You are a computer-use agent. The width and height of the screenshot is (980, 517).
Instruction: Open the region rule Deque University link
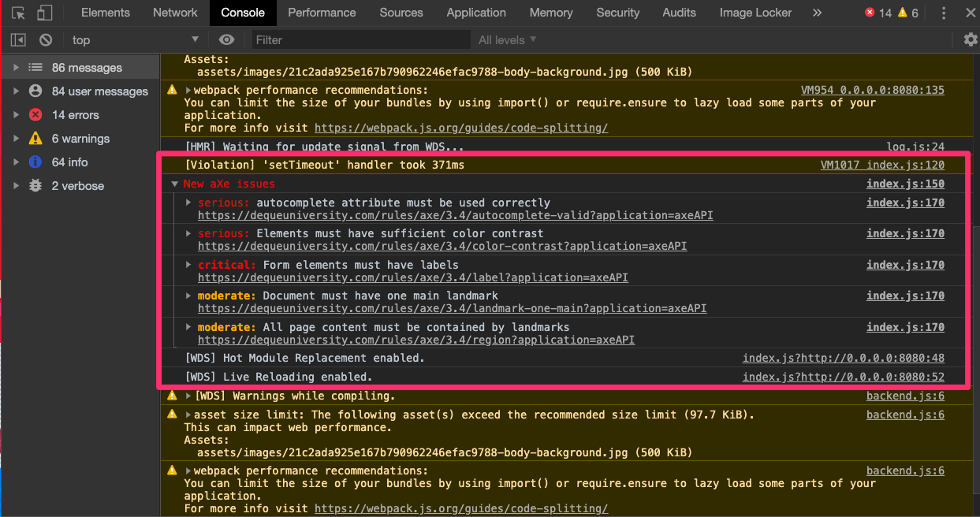click(x=416, y=340)
